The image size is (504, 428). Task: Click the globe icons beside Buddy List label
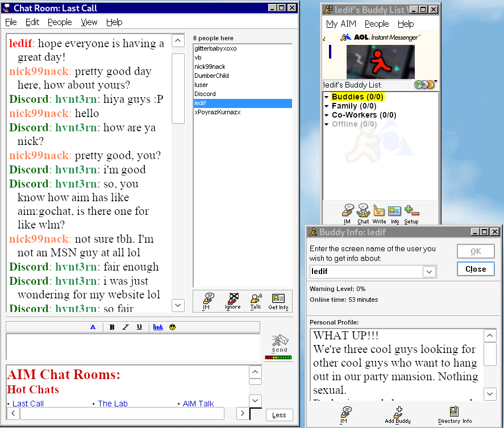click(424, 85)
